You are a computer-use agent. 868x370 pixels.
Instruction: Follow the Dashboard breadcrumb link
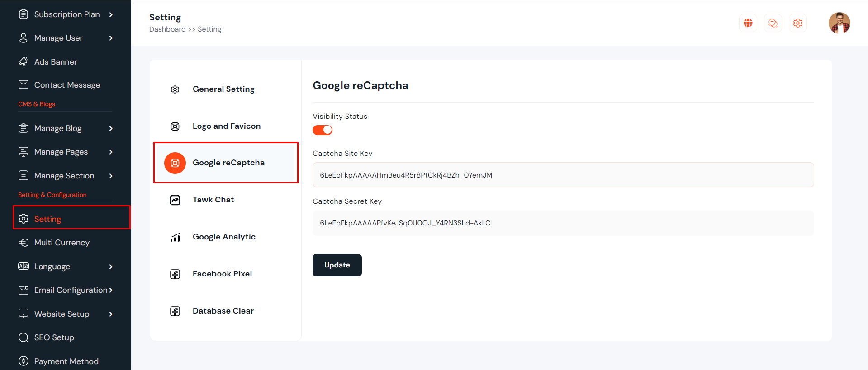click(x=167, y=29)
